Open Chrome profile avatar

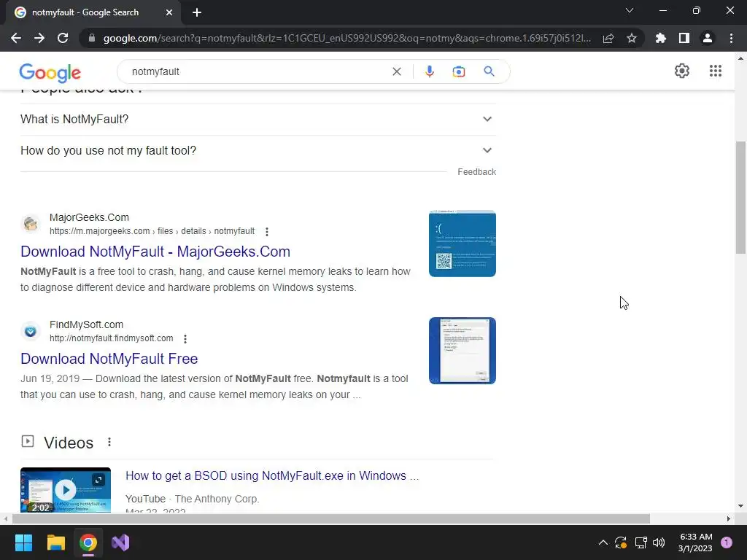click(708, 38)
